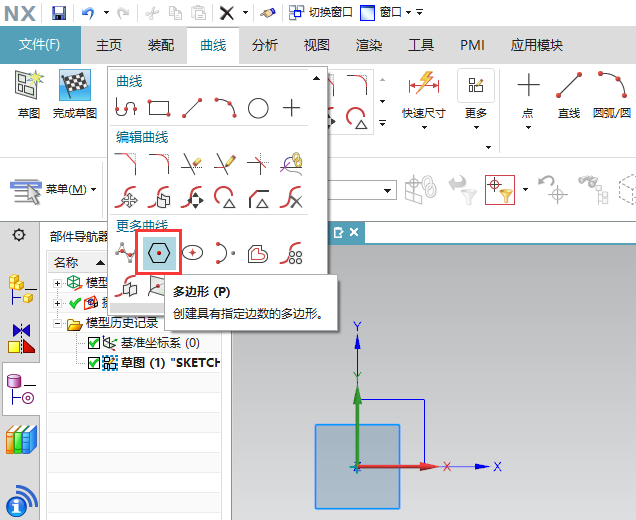Select the Fillet tool under edit curves

point(159,163)
